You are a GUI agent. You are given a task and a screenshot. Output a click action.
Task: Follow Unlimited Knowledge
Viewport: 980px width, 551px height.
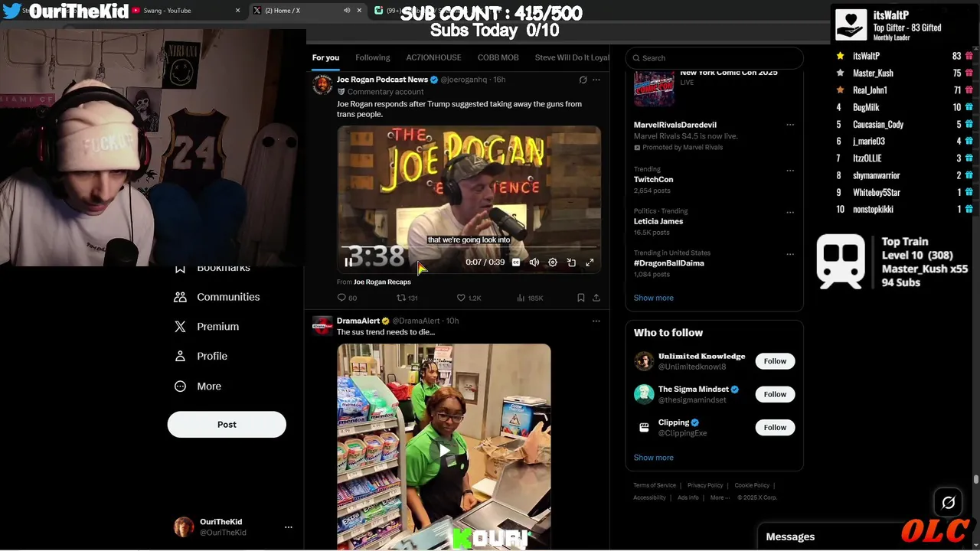click(775, 361)
